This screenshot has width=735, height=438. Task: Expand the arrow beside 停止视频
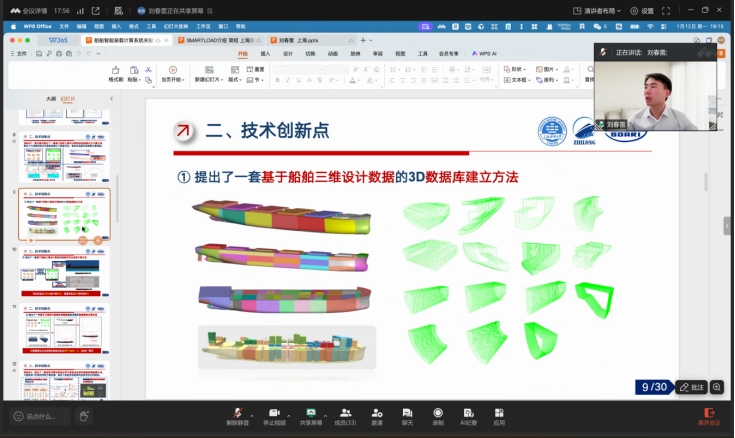tap(287, 412)
